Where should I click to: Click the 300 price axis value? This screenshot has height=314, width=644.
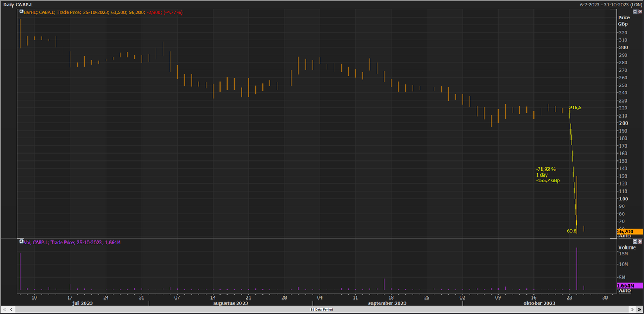[624, 47]
